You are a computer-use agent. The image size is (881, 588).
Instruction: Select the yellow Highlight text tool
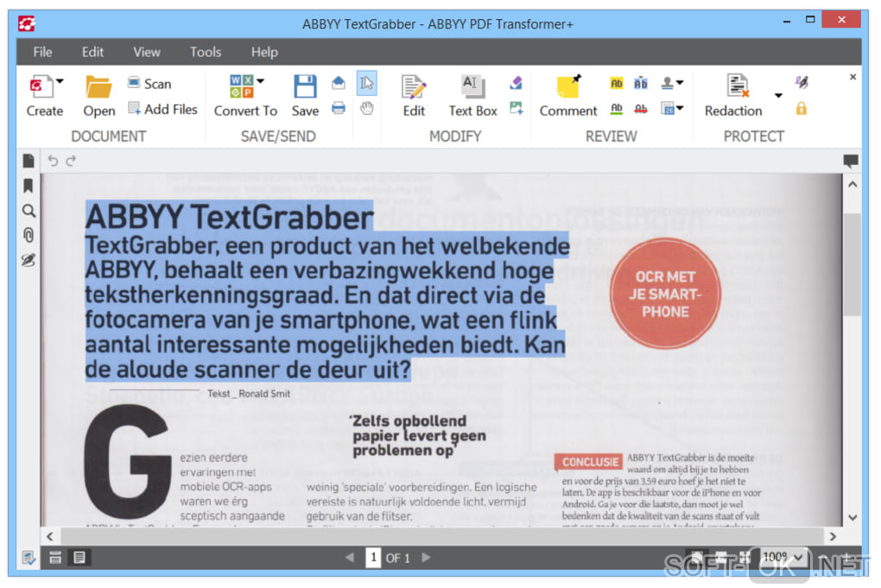[x=617, y=83]
